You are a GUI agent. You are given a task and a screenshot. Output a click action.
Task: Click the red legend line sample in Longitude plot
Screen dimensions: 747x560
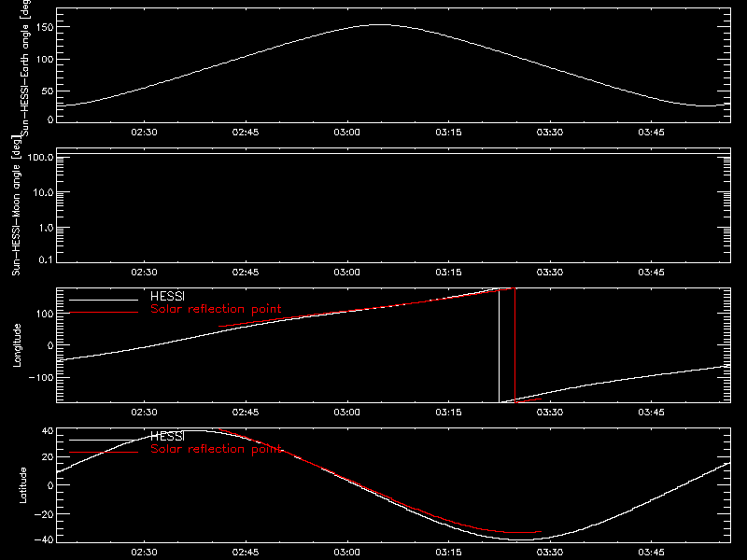[104, 313]
